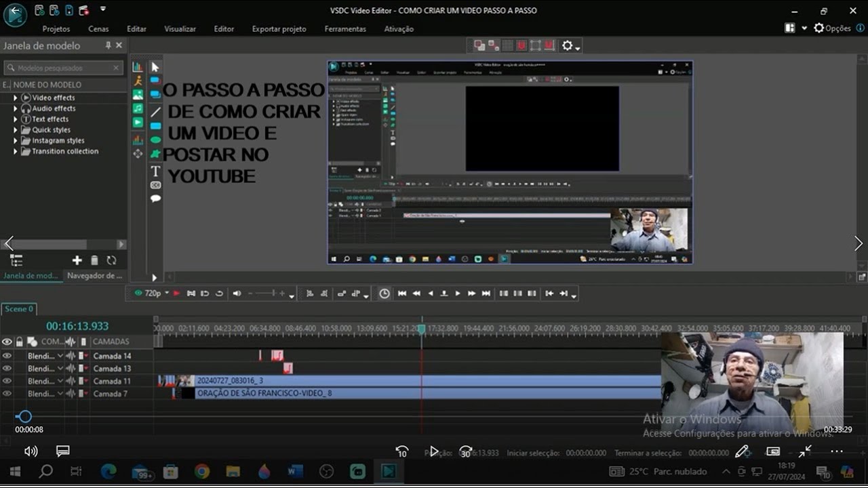Click the Scene 0 tab
Screen dimensions: 868x488
19,309
